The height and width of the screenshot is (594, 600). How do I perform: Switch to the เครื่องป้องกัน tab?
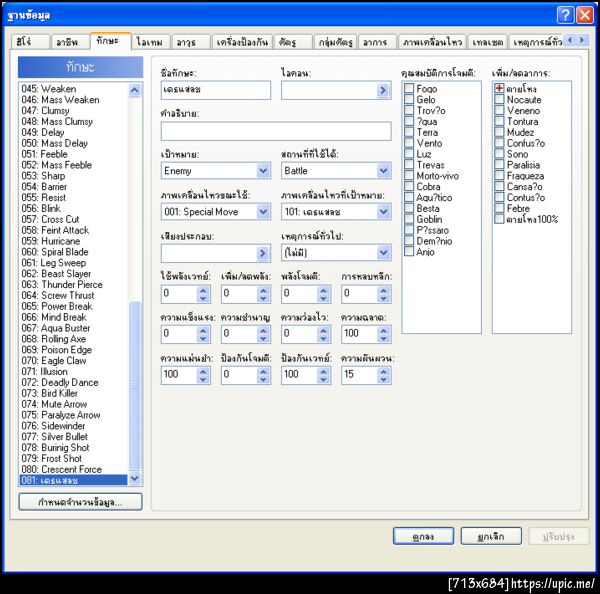(242, 42)
